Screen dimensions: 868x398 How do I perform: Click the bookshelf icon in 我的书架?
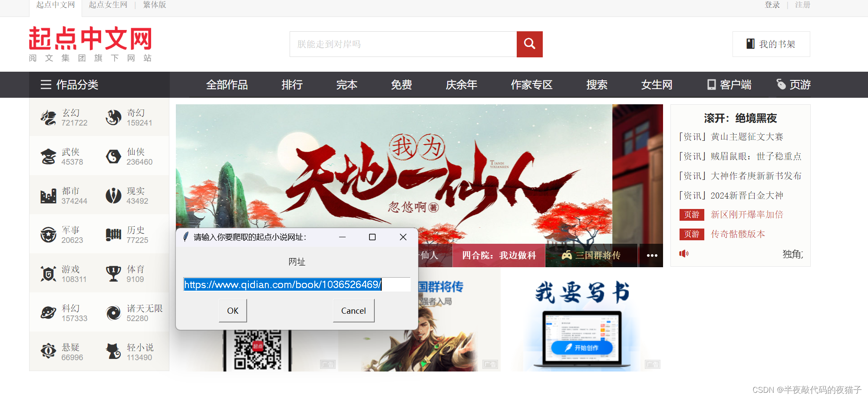[750, 44]
